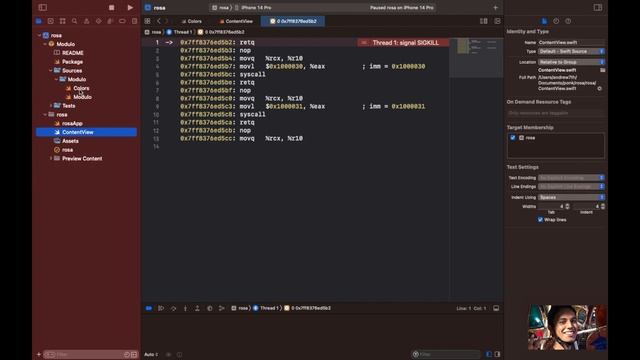Image resolution: width=640 pixels, height=360 pixels.
Task: Select the History inspector tab
Action: pyautogui.click(x=556, y=21)
